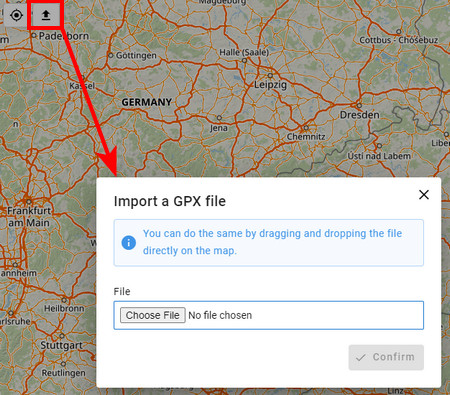The image size is (450, 395).
Task: Click the Halle (Saale) city marker circle
Action: [244, 61]
